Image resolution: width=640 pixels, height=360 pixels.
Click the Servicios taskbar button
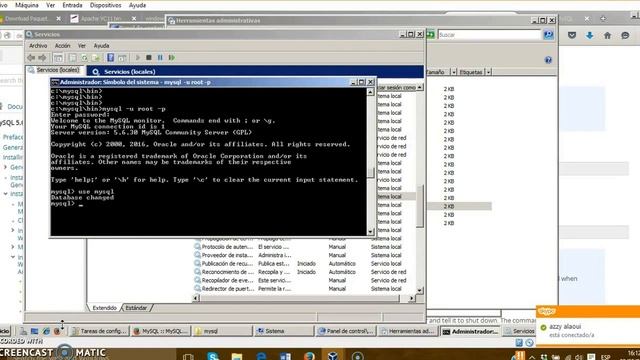click(519, 331)
